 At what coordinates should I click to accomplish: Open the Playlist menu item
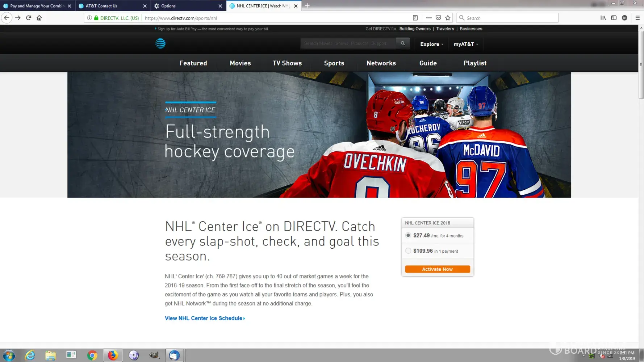475,63
